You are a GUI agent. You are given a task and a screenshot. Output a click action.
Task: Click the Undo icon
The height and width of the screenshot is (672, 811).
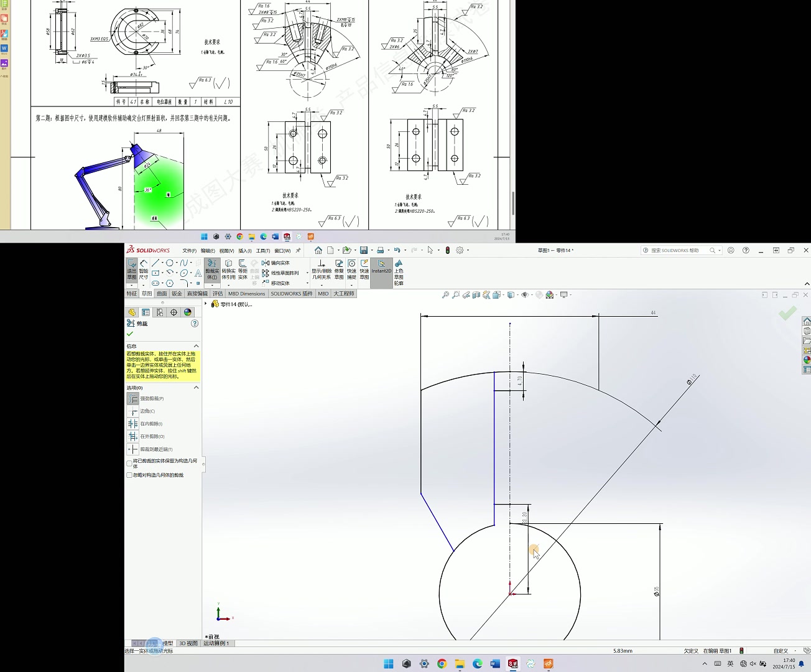click(x=397, y=250)
